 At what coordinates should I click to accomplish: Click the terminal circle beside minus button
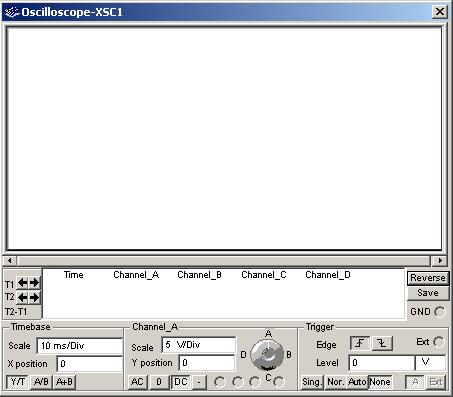(220, 382)
